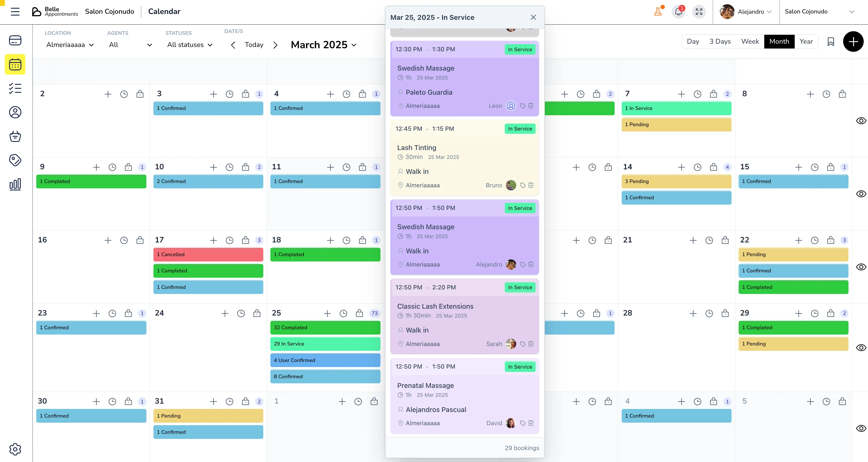Expand the All statuses dropdown
Viewport: 868px width, 462px height.
[189, 44]
